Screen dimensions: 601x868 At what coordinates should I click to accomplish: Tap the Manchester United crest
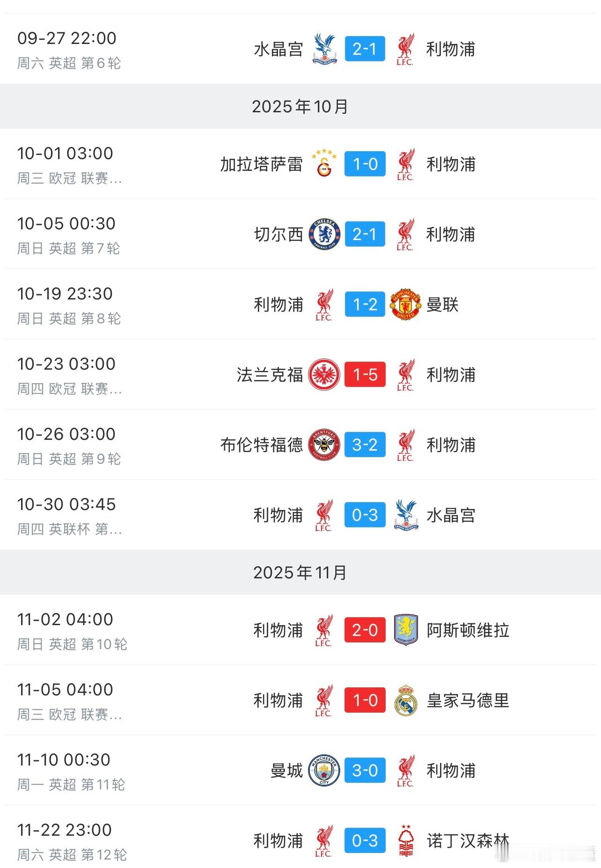(x=405, y=304)
